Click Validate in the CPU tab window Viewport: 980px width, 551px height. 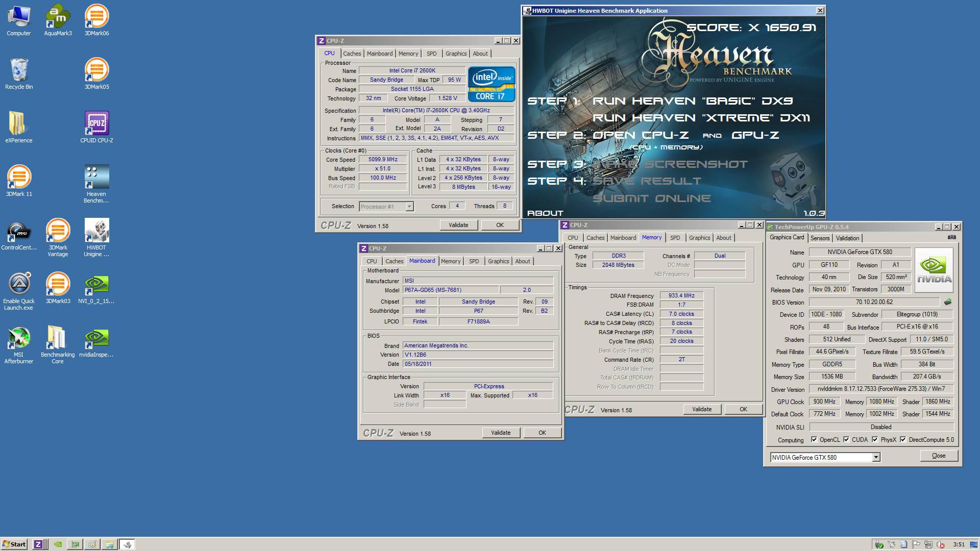[x=458, y=225]
